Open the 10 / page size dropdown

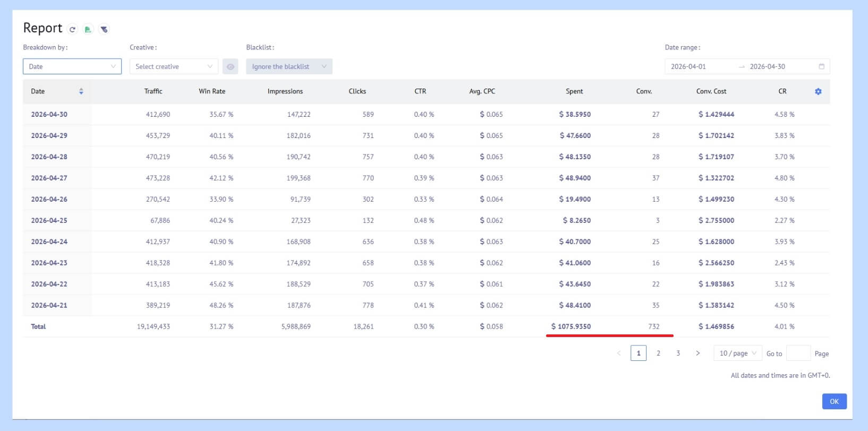738,353
